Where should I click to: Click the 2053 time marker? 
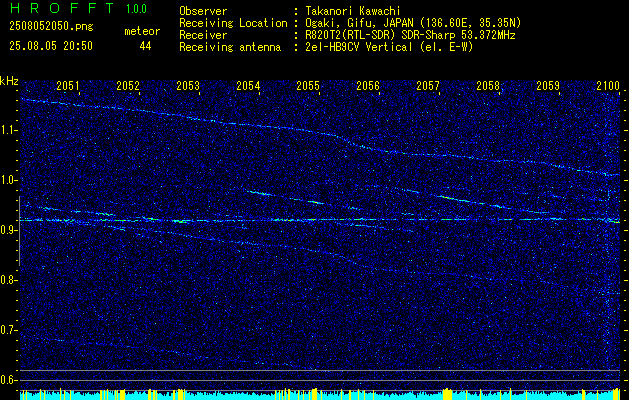(x=188, y=85)
